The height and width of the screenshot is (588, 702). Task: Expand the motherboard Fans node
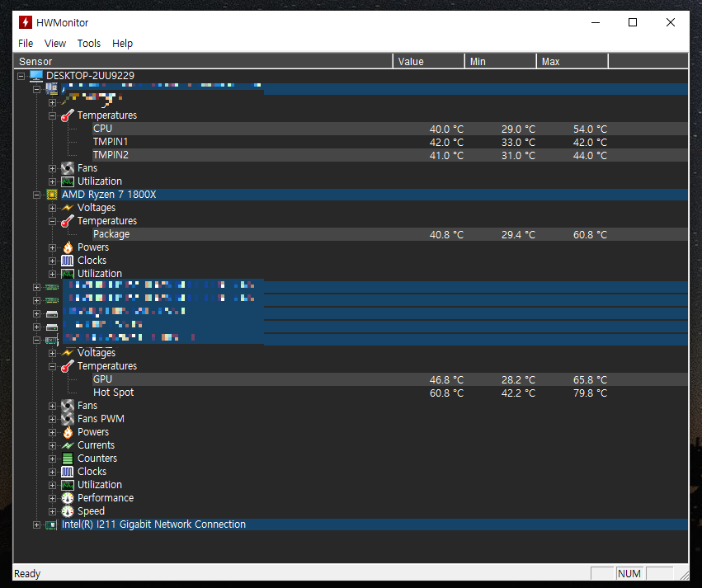[x=52, y=169]
